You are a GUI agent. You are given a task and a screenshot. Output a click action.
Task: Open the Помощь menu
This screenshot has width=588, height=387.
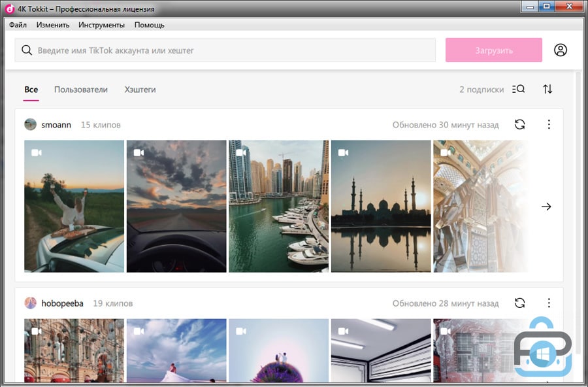click(x=149, y=25)
